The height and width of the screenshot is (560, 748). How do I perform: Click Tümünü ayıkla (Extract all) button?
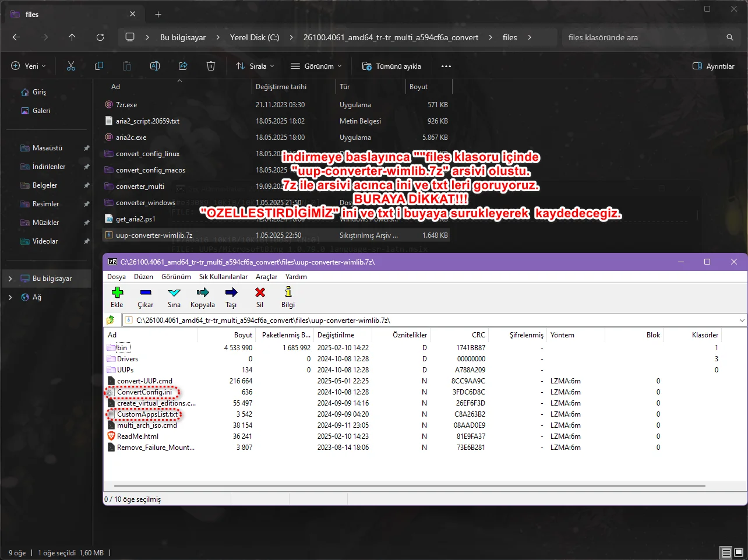391,66
